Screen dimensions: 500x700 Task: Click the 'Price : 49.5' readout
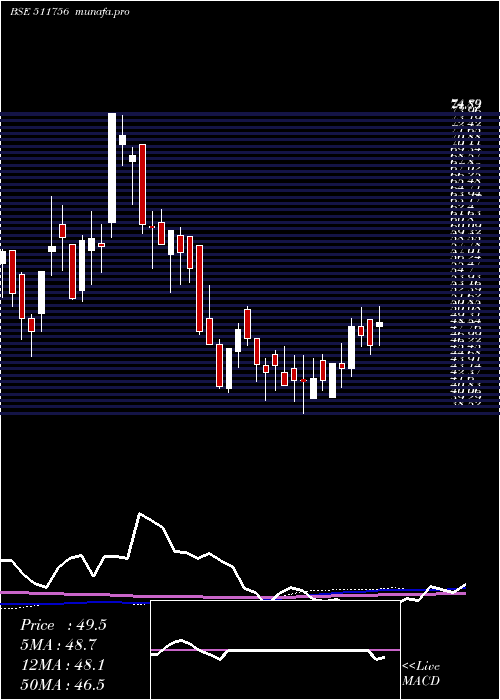(x=63, y=625)
